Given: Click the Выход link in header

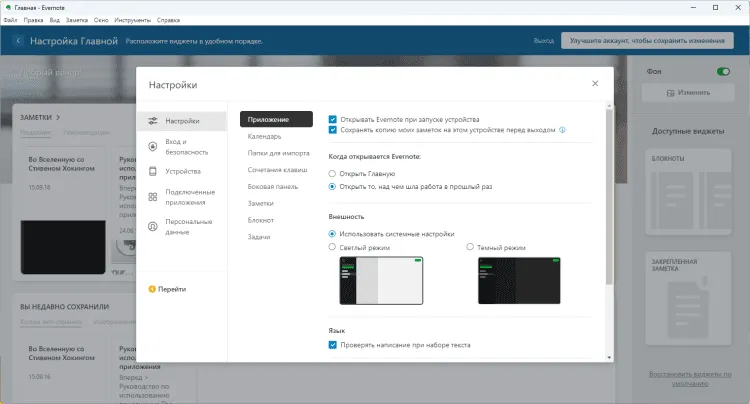Looking at the screenshot, I should pyautogui.click(x=544, y=41).
